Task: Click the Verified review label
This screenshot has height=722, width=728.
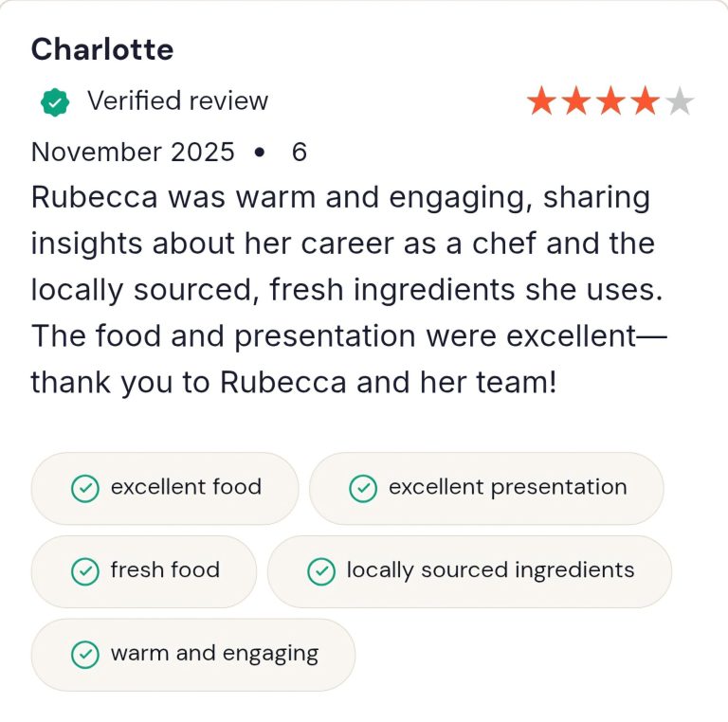Action: click(177, 101)
